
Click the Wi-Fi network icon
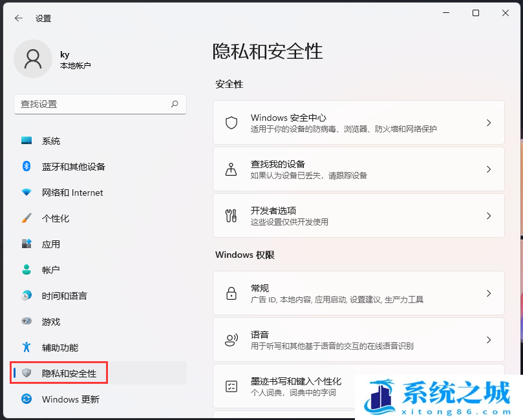coord(27,193)
